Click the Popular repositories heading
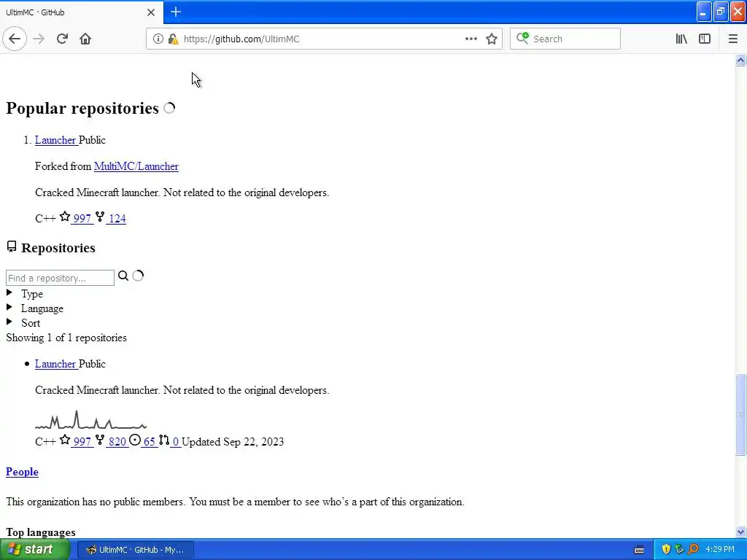This screenshot has height=560, width=747. tap(82, 108)
